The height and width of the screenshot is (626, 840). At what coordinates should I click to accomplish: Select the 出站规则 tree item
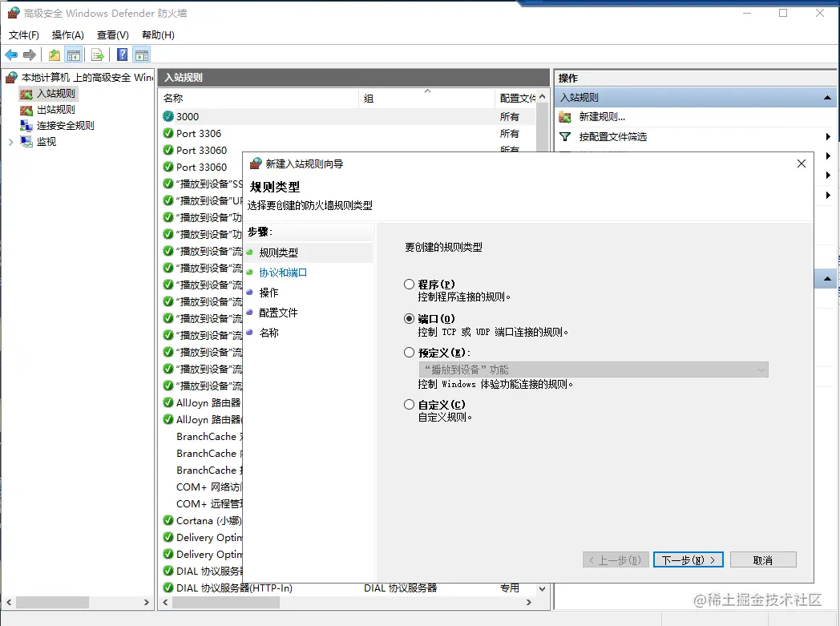point(56,111)
